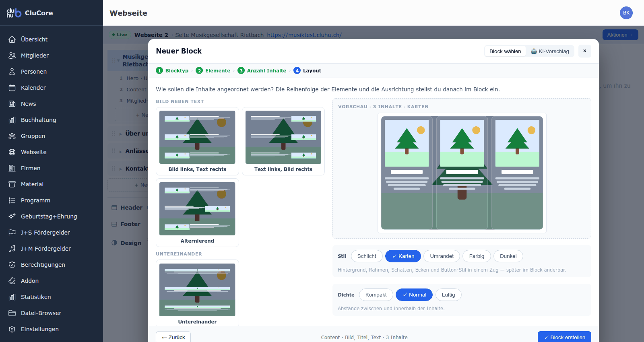
Task: Open the Aktionen dropdown
Action: click(620, 35)
